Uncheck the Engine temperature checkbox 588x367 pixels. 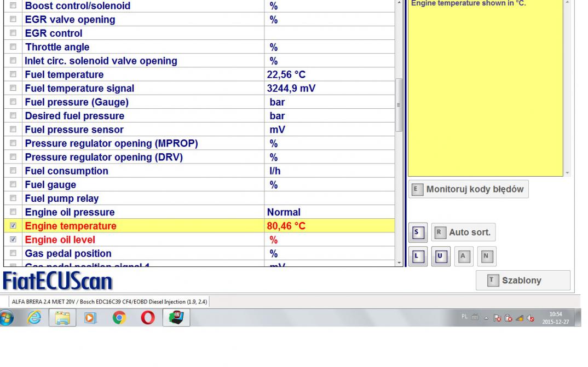click(13, 225)
